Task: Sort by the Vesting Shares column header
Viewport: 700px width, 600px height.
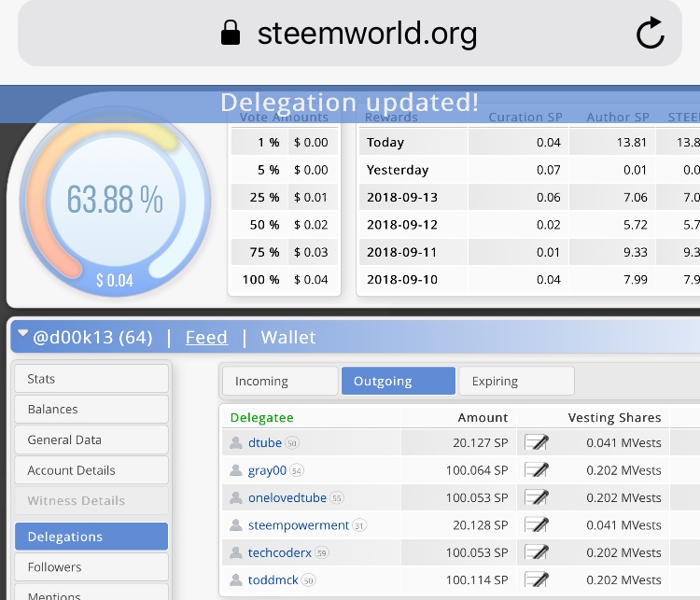Action: coord(614,417)
